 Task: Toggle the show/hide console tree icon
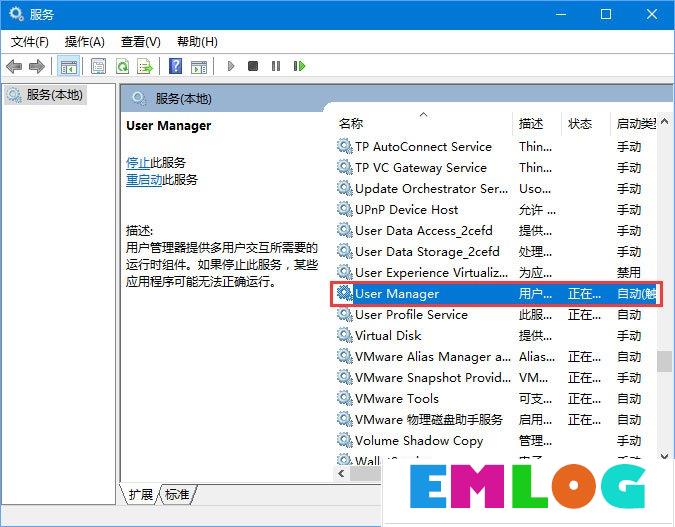coord(69,66)
